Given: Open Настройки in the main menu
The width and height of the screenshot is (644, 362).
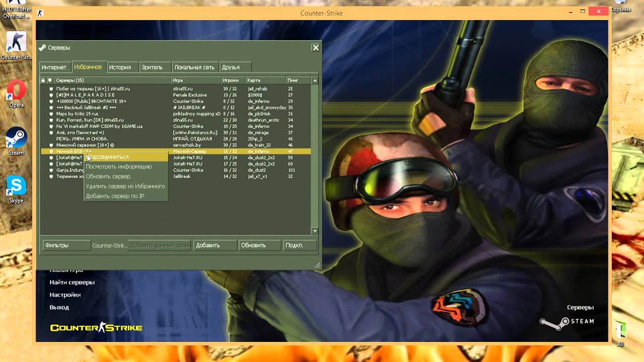Looking at the screenshot, I should point(65,295).
